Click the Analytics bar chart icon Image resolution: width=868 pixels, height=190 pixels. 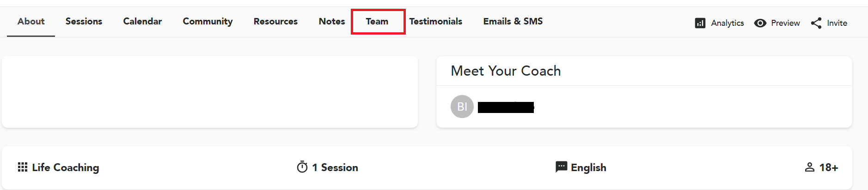click(700, 23)
